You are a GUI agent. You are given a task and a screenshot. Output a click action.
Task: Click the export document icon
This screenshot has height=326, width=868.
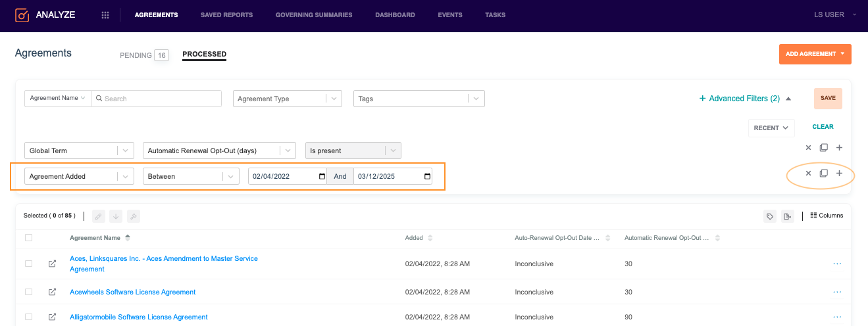pyautogui.click(x=788, y=216)
